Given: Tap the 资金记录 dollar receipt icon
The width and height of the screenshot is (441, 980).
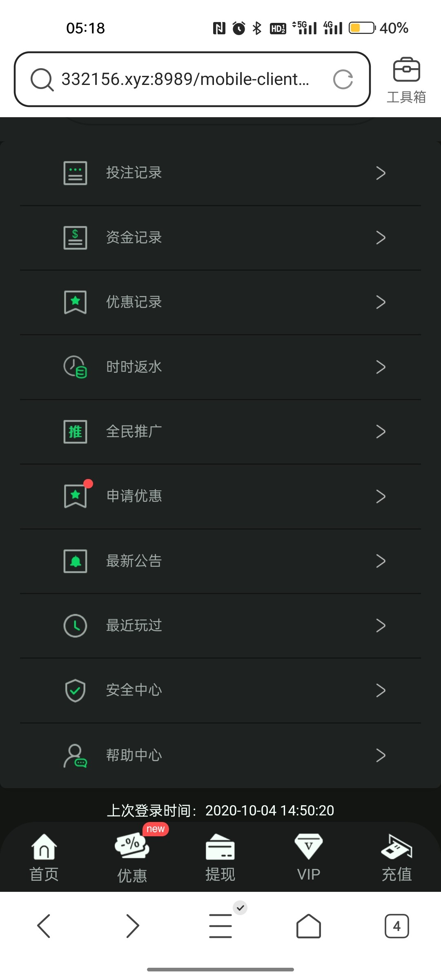Looking at the screenshot, I should [x=75, y=238].
